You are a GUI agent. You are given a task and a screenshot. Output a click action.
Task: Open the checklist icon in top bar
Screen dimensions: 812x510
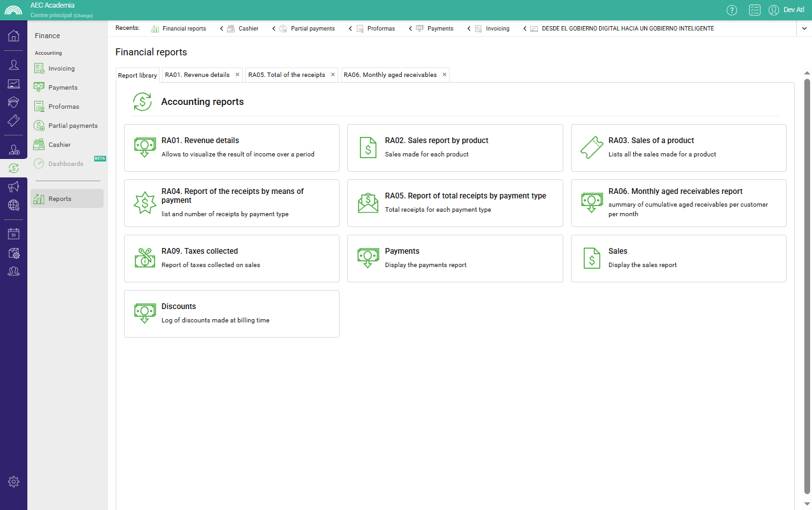pyautogui.click(x=754, y=10)
